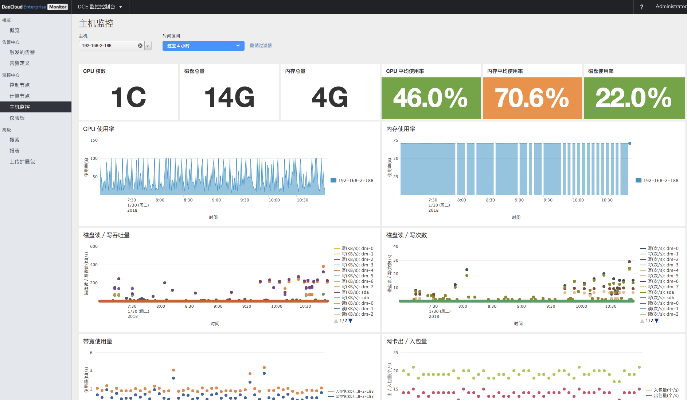The width and height of the screenshot is (687, 400).
Task: Click the reset filter link beside time range
Action: 260,45
